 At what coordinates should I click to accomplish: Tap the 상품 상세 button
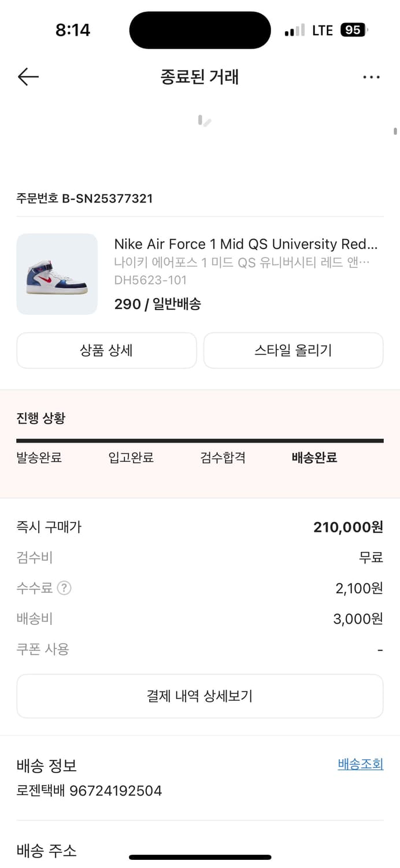[x=106, y=350]
